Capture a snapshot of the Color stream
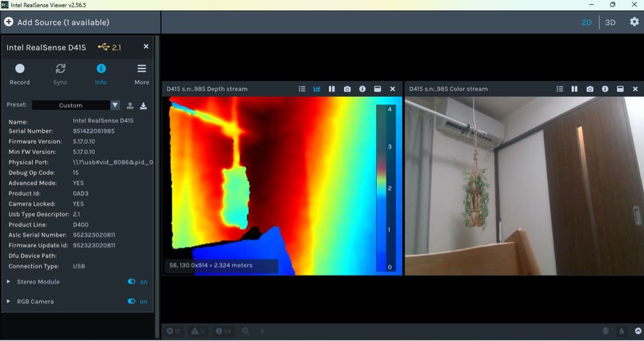The width and height of the screenshot is (644, 341). coord(590,89)
